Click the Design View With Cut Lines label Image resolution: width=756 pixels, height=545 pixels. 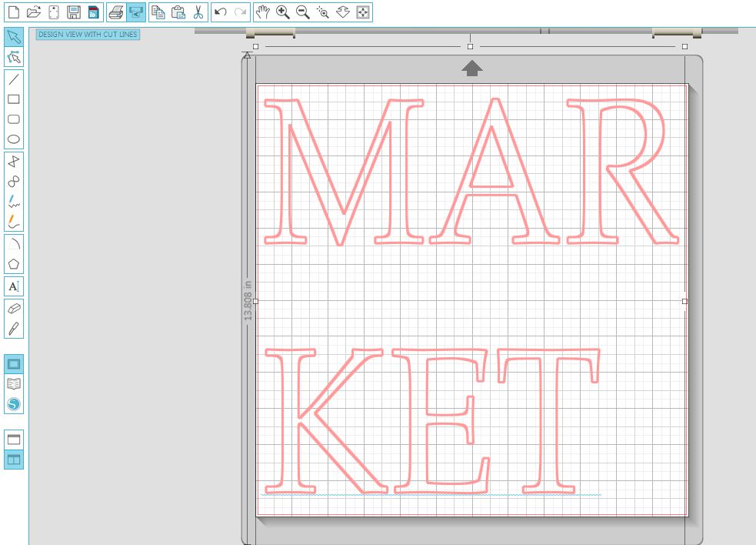88,35
